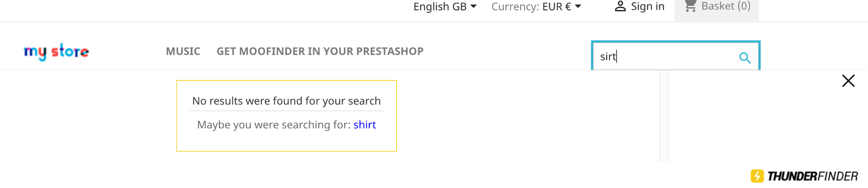Screen dimensions: 868x188
Task: Close the search results overlay
Action: (848, 81)
